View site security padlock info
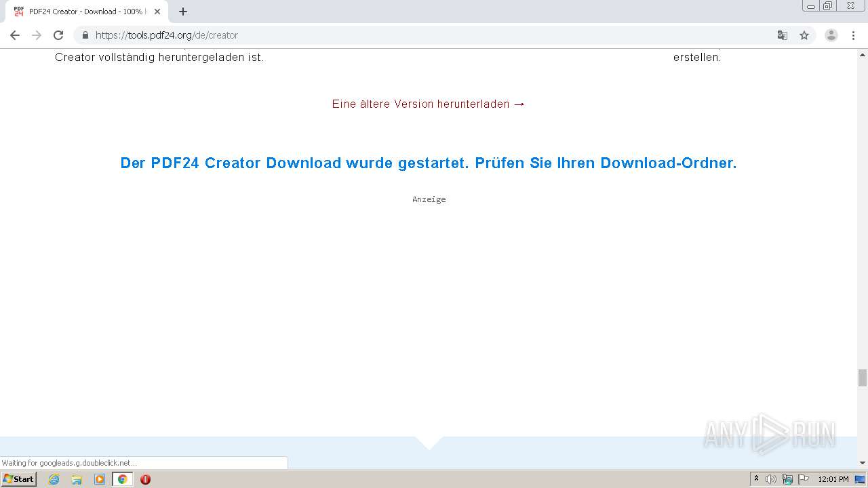The width and height of the screenshot is (868, 488). [85, 35]
